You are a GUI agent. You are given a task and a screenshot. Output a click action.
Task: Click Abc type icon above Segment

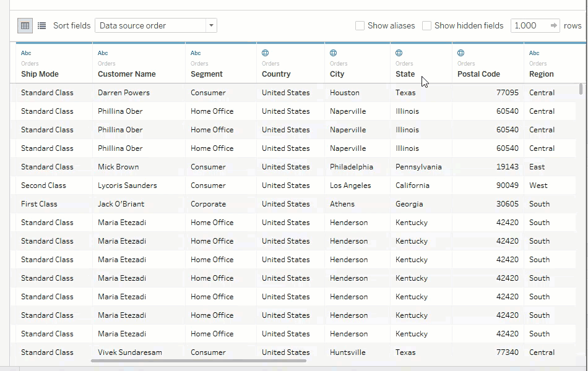[196, 53]
